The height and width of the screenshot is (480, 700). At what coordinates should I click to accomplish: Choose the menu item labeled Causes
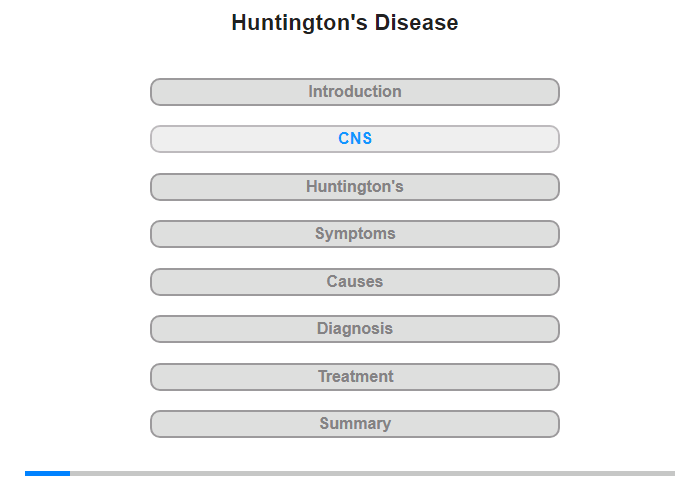click(354, 282)
